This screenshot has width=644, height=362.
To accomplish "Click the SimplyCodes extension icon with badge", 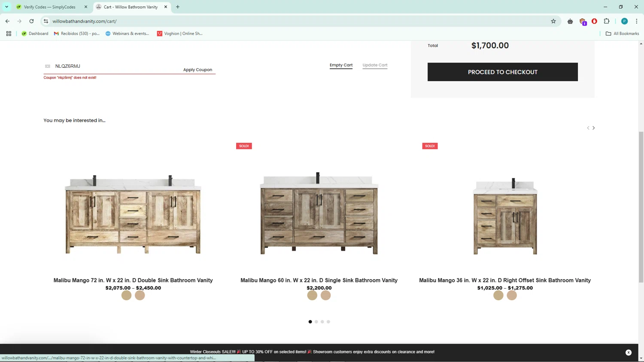I will pos(583,21).
